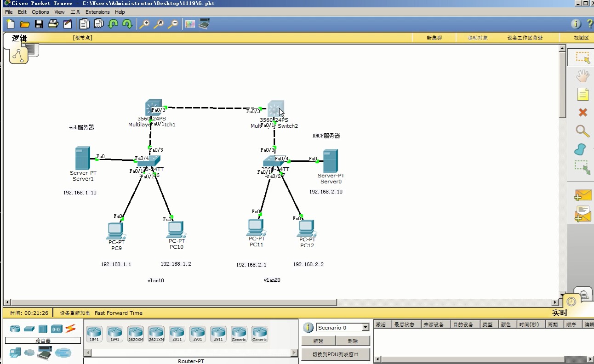Pick the Inspect magnifier tool
Viewport: 594px width, 364px height.
click(x=583, y=131)
